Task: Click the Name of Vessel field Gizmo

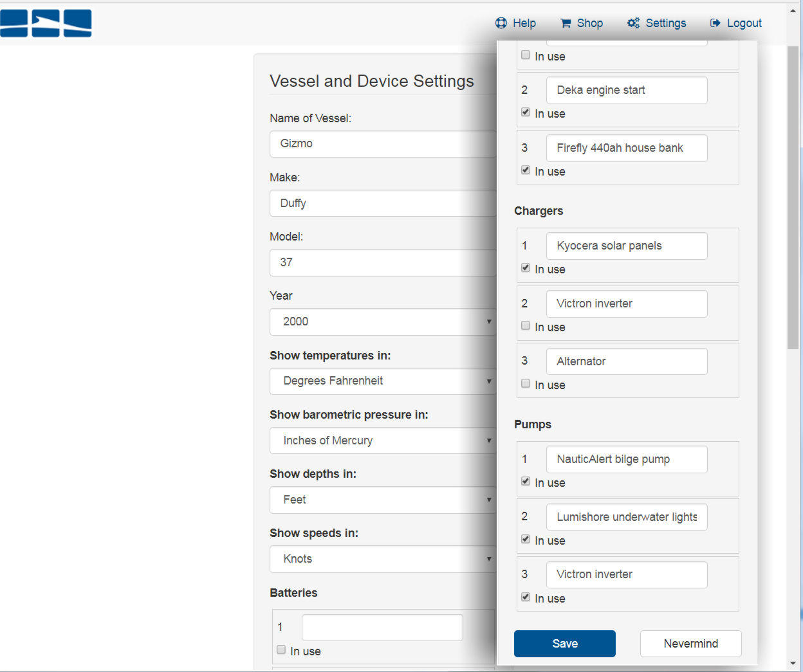Action: click(x=383, y=144)
